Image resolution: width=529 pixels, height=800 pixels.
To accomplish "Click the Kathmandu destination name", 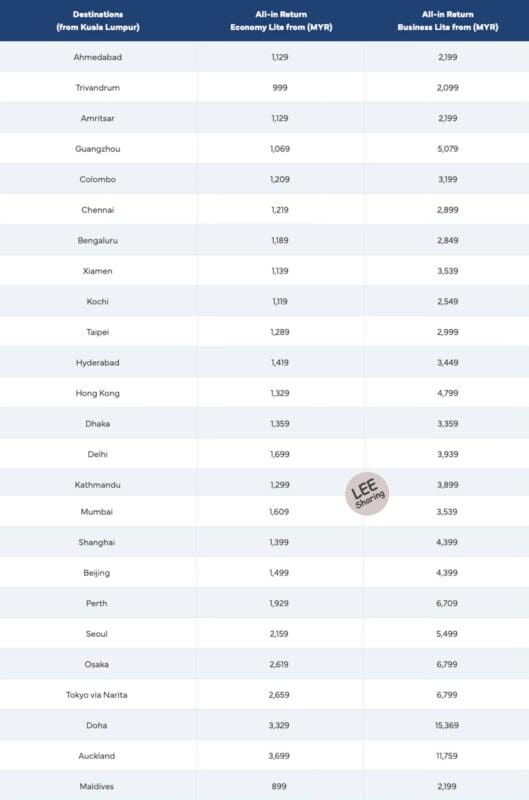I will 97,485.
